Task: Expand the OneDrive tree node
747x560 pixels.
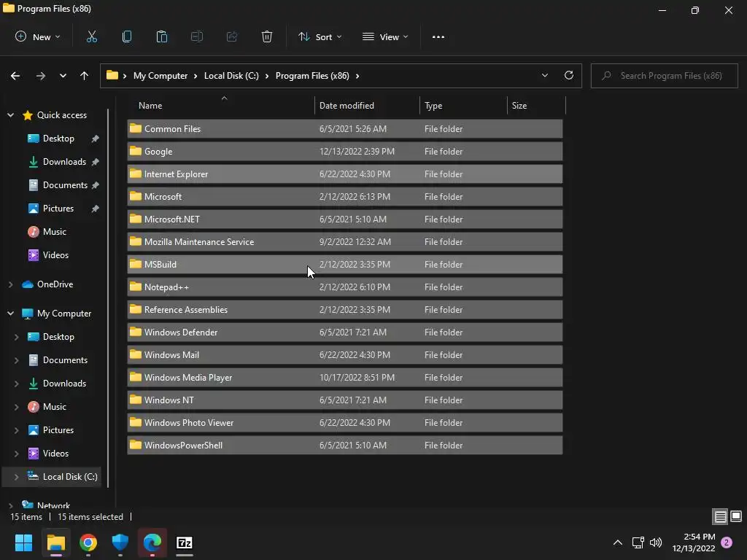Action: tap(10, 284)
